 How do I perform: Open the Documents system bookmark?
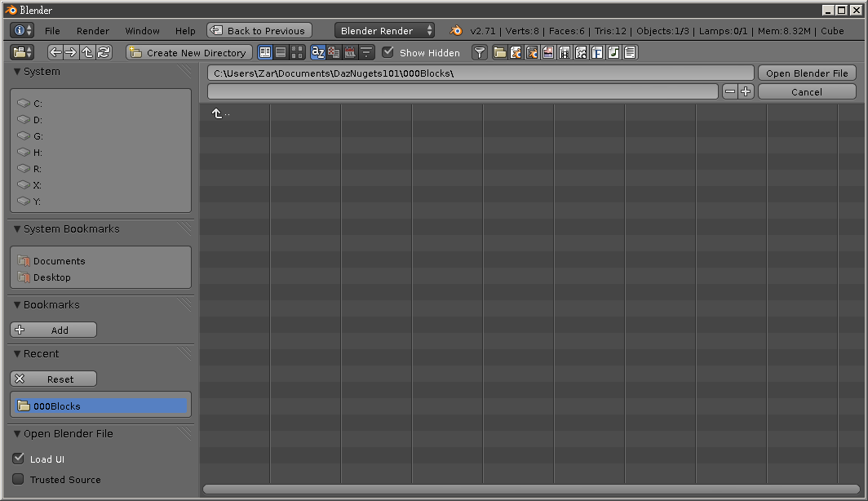click(101, 261)
